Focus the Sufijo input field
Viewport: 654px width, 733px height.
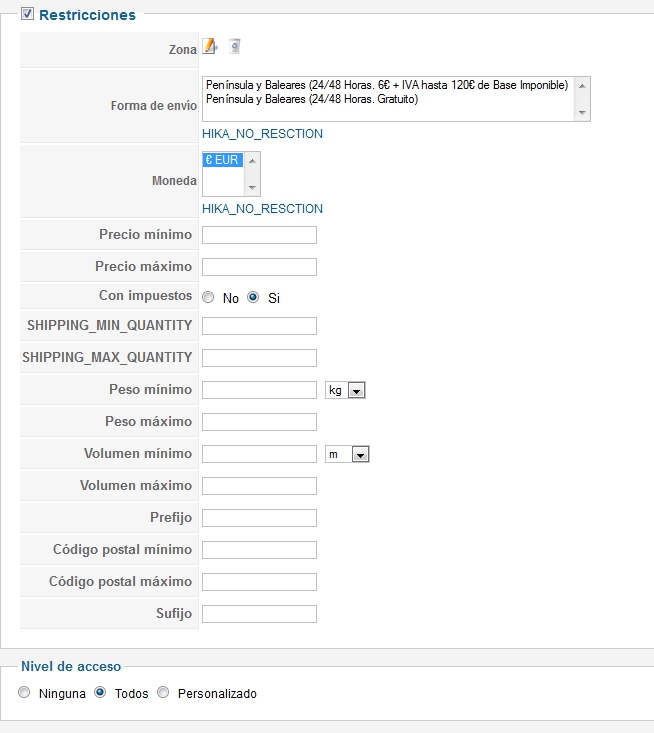coord(259,614)
